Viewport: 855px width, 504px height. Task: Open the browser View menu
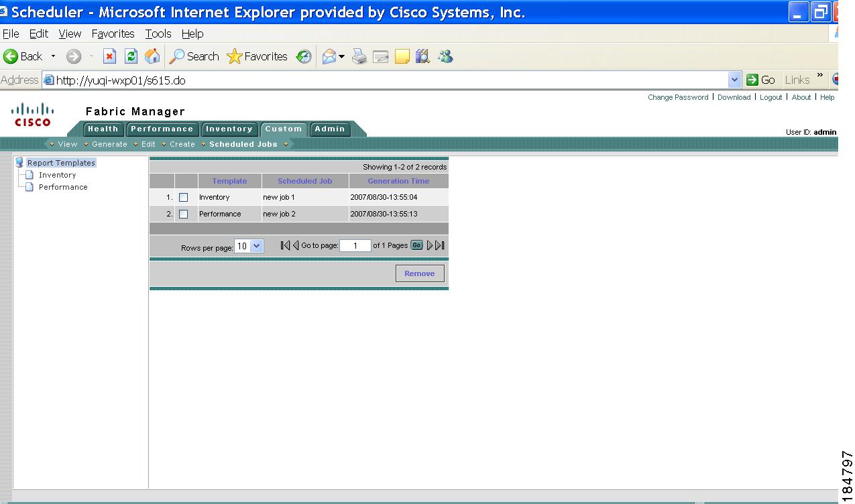70,34
